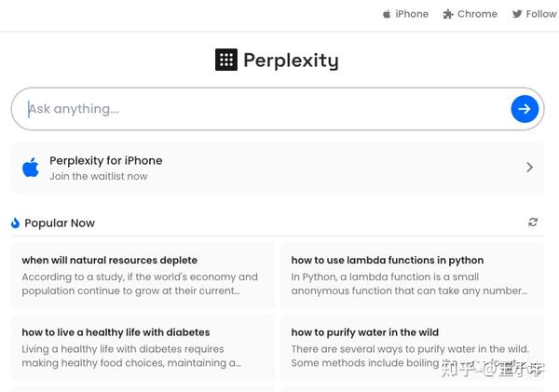Viewport: 559px width, 392px height.
Task: Open 'when will natural resources deplete' card
Action: 143,275
